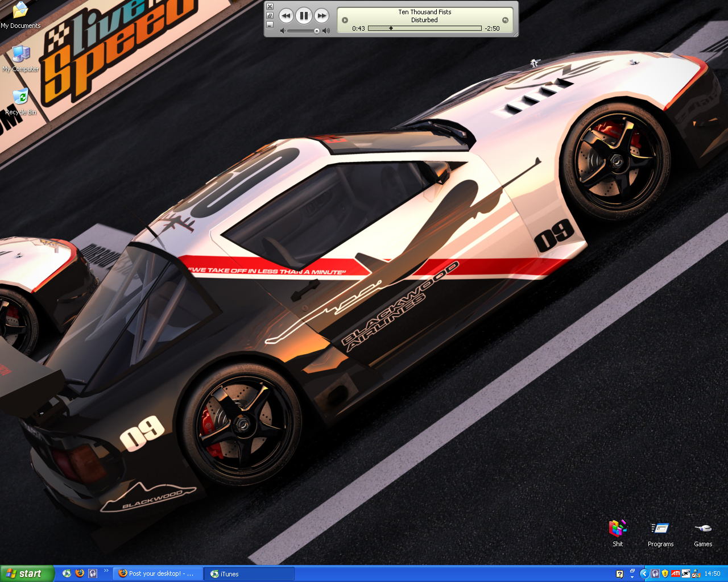Click the headphones icon in Quick Launch
The width and height of the screenshot is (728, 582).
tap(93, 573)
